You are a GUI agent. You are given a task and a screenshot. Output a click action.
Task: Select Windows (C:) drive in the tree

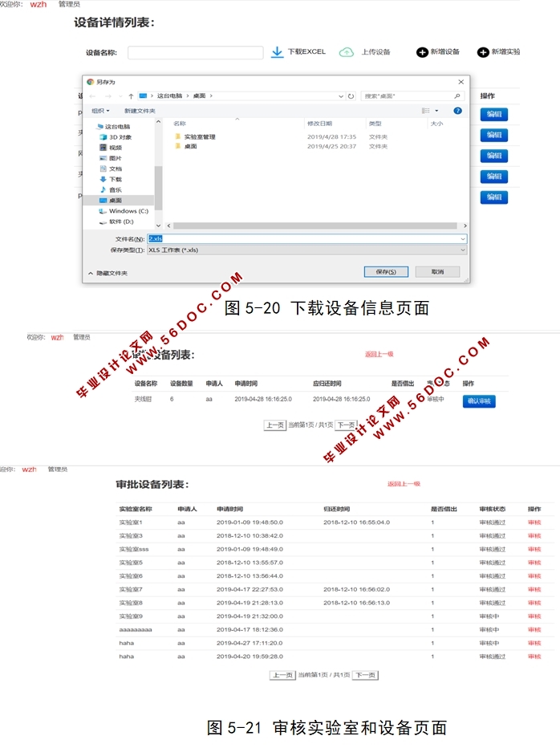coord(124,211)
